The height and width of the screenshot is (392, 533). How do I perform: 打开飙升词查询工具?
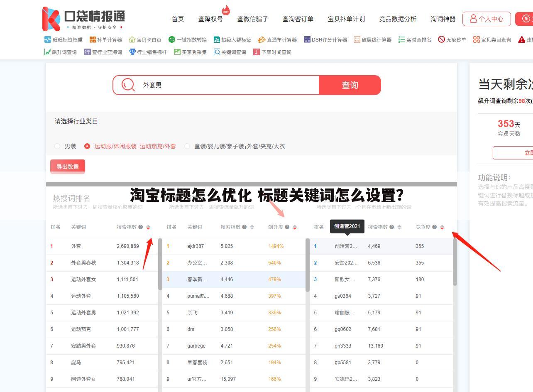(x=61, y=52)
